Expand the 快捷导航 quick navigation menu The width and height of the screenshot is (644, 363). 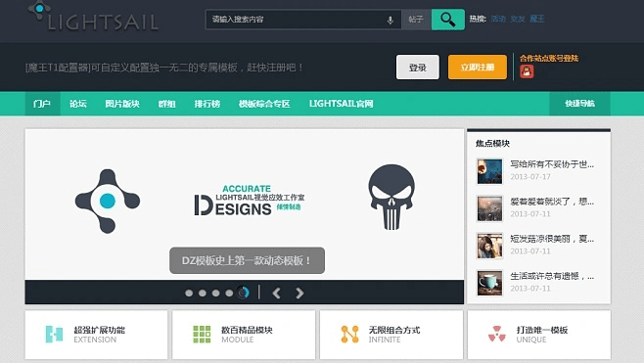point(579,104)
